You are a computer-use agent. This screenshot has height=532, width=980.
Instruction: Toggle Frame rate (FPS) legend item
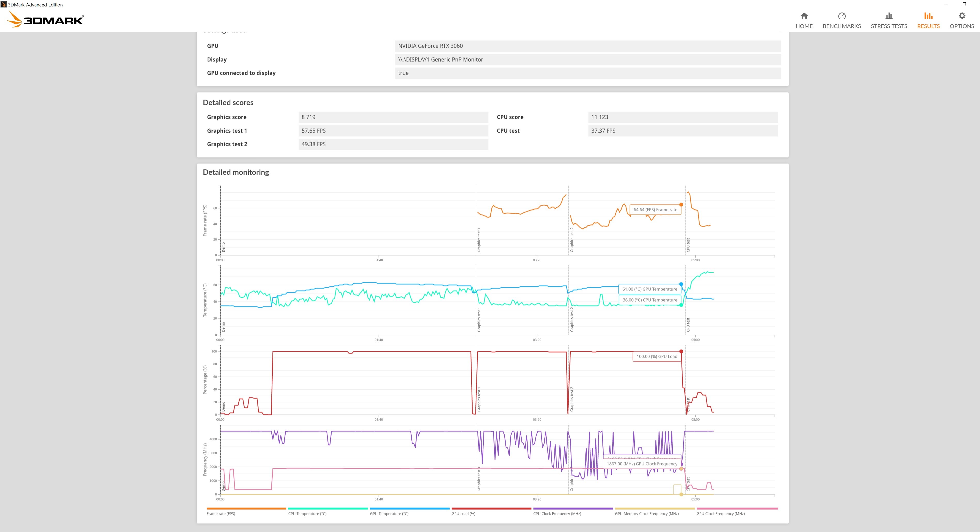246,511
